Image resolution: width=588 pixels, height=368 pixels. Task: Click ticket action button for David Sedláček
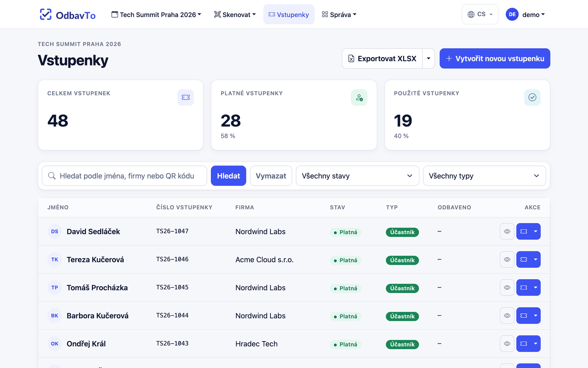[x=524, y=231]
